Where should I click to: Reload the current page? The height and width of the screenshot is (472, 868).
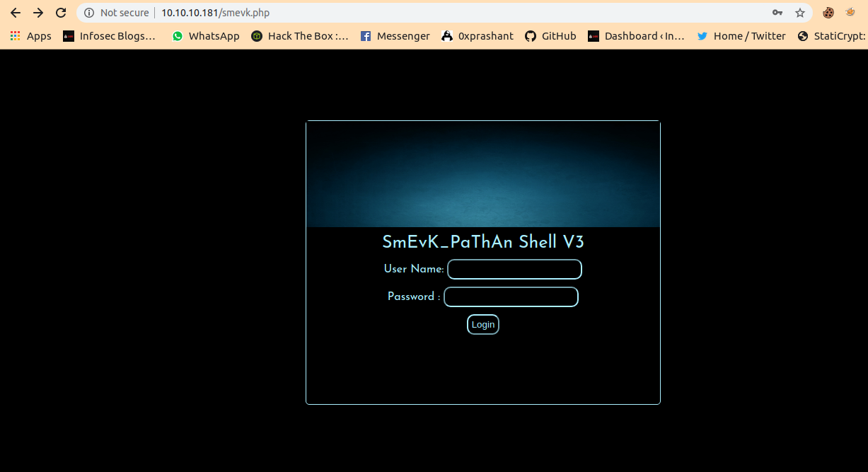click(61, 12)
